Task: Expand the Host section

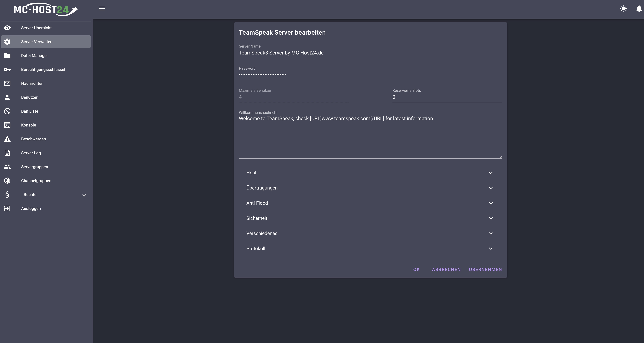Action: tap(370, 173)
